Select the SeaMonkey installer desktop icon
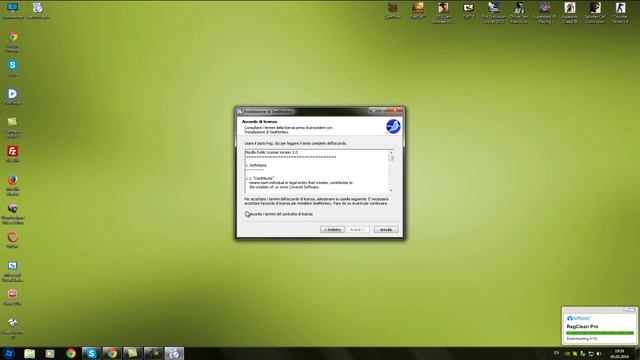 (38, 10)
